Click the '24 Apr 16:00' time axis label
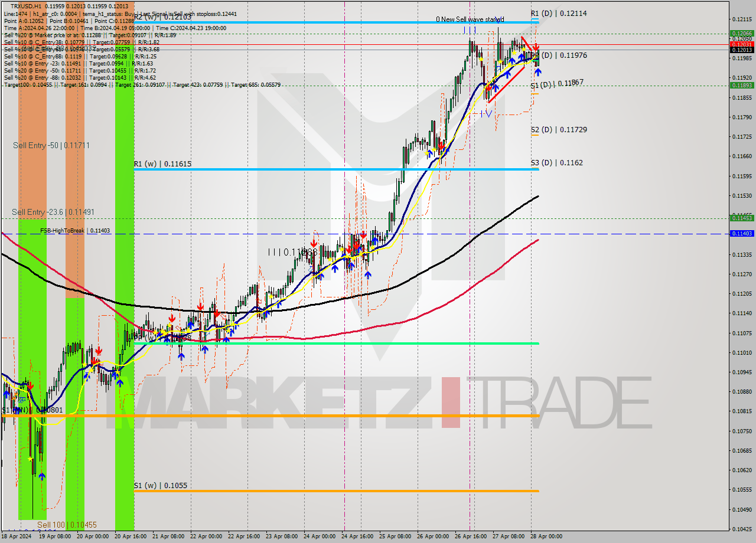Image resolution: width=756 pixels, height=543 pixels. (356, 537)
